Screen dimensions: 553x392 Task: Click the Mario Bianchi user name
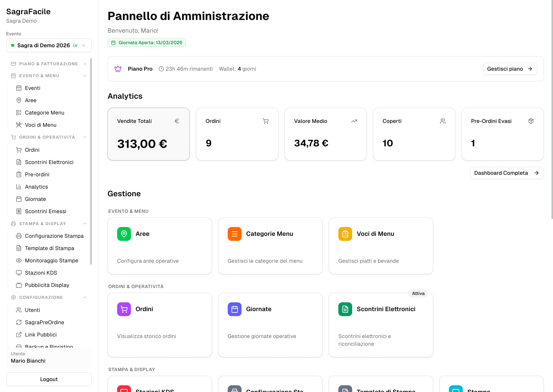(x=28, y=361)
